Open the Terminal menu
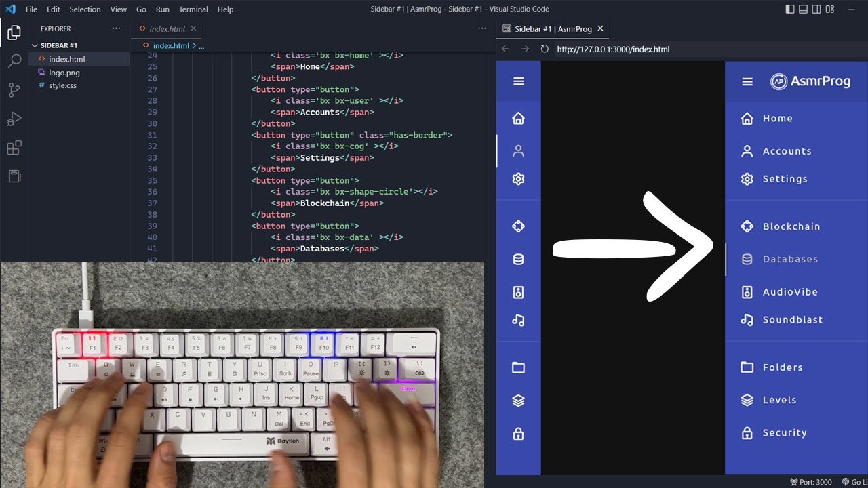Image resolution: width=868 pixels, height=488 pixels. coord(193,9)
